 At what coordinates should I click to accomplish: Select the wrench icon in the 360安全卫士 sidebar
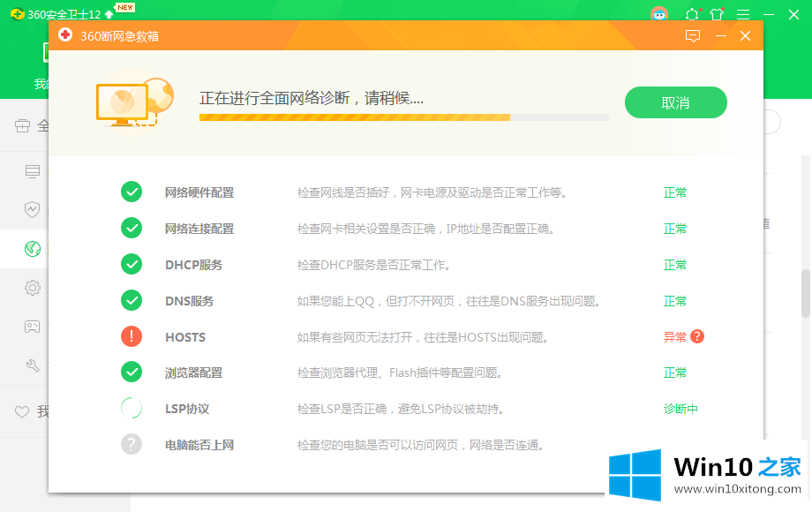click(33, 365)
